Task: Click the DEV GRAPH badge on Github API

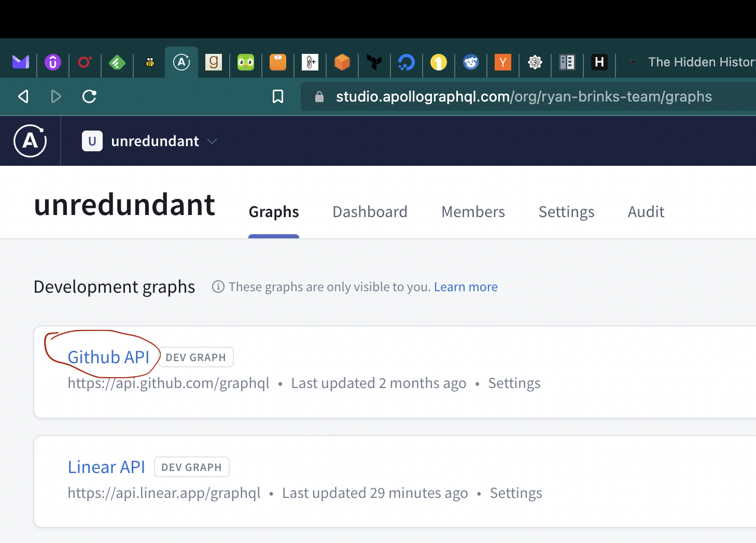Action: tap(196, 357)
